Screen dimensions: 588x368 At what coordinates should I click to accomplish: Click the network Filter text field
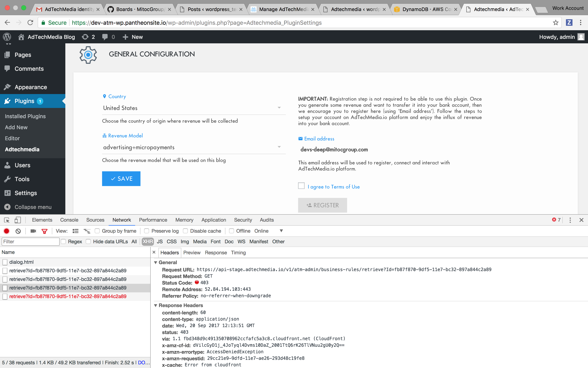coord(31,241)
